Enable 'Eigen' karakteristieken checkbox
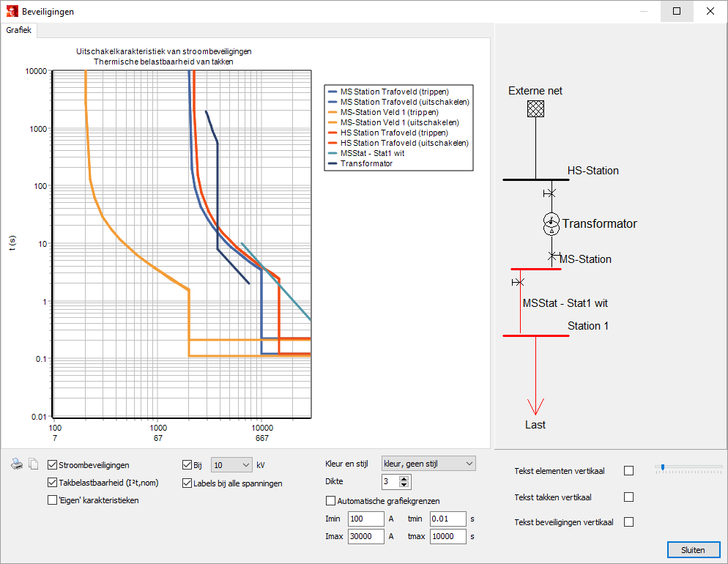This screenshot has height=564, width=728. coord(53,500)
